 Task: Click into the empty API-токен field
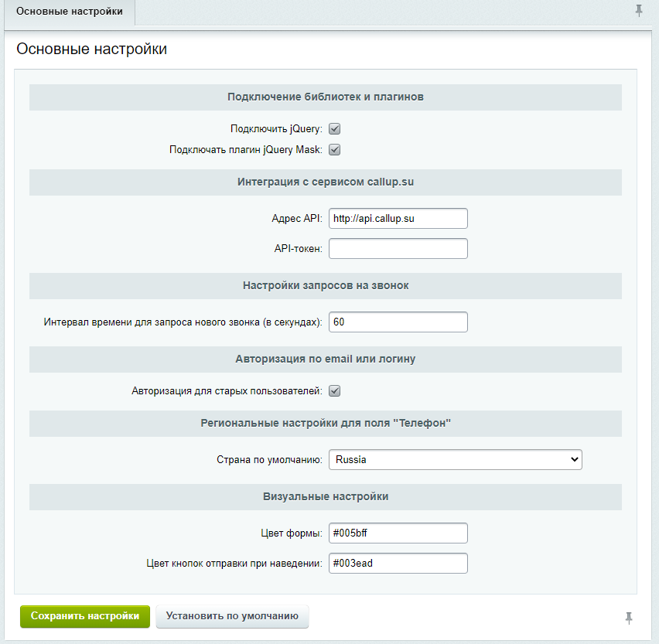click(398, 249)
